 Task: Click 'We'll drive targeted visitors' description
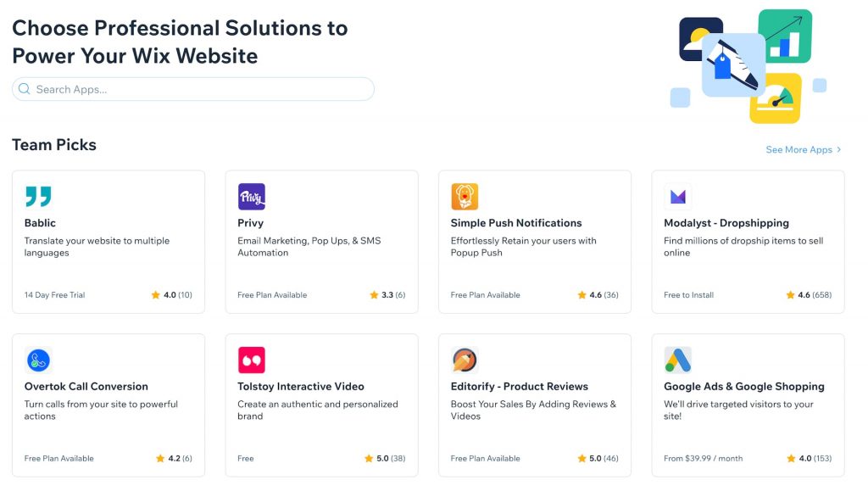(x=738, y=410)
